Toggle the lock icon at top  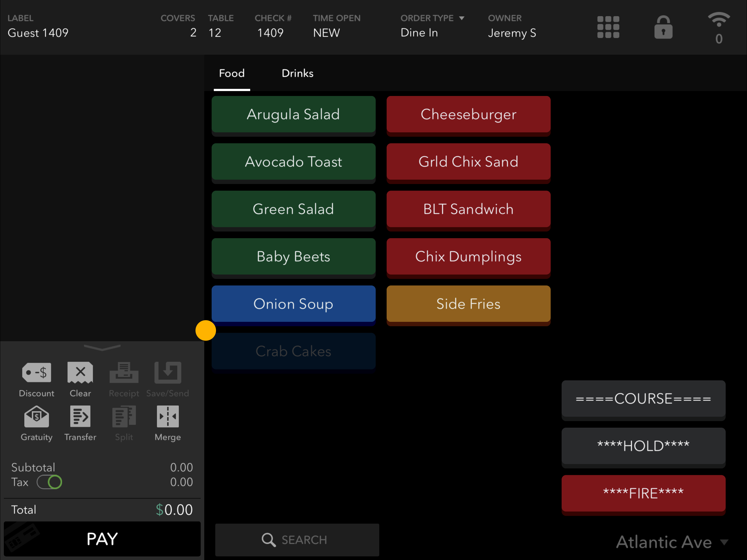(x=664, y=27)
